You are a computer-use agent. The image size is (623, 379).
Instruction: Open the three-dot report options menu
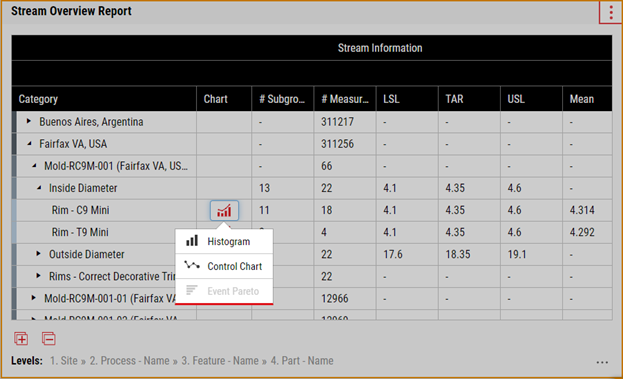point(611,13)
